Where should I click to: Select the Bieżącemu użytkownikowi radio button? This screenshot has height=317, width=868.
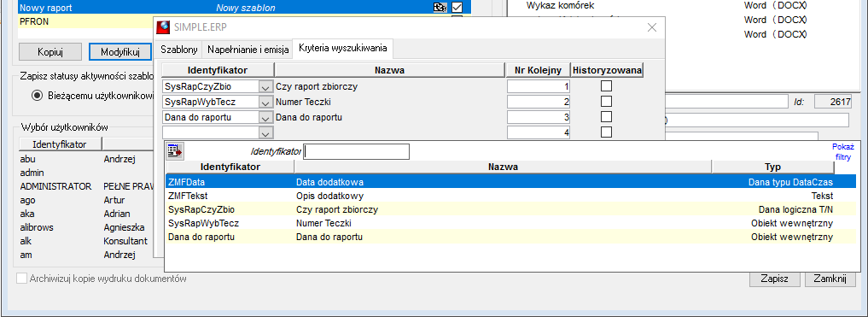37,96
